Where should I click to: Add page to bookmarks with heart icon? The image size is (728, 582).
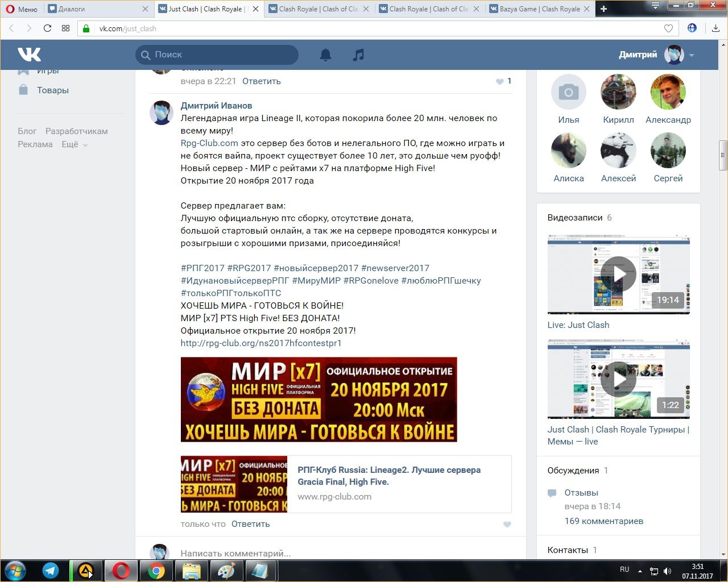[x=668, y=28]
